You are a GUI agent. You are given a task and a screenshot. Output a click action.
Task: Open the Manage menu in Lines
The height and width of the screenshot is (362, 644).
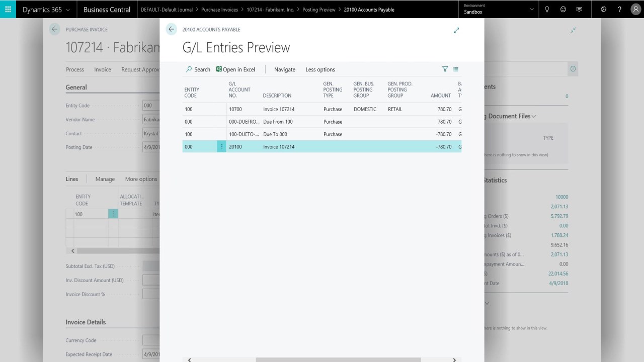tap(105, 179)
